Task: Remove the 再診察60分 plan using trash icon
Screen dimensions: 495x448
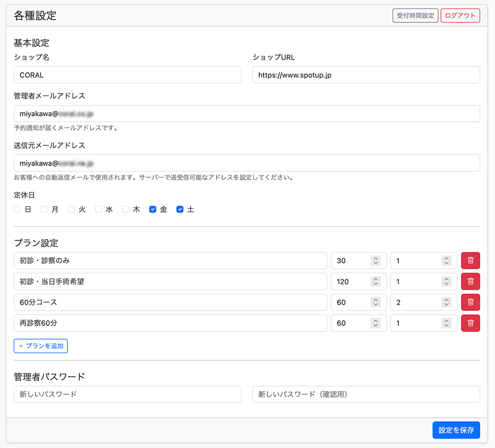Action: pos(470,323)
